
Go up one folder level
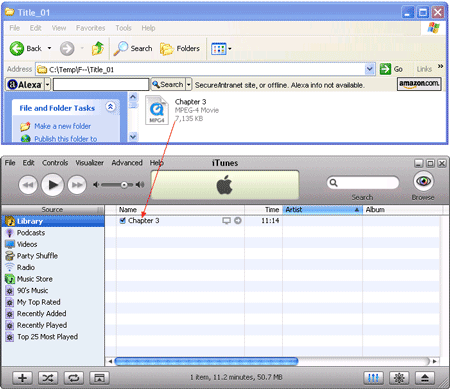tap(98, 49)
